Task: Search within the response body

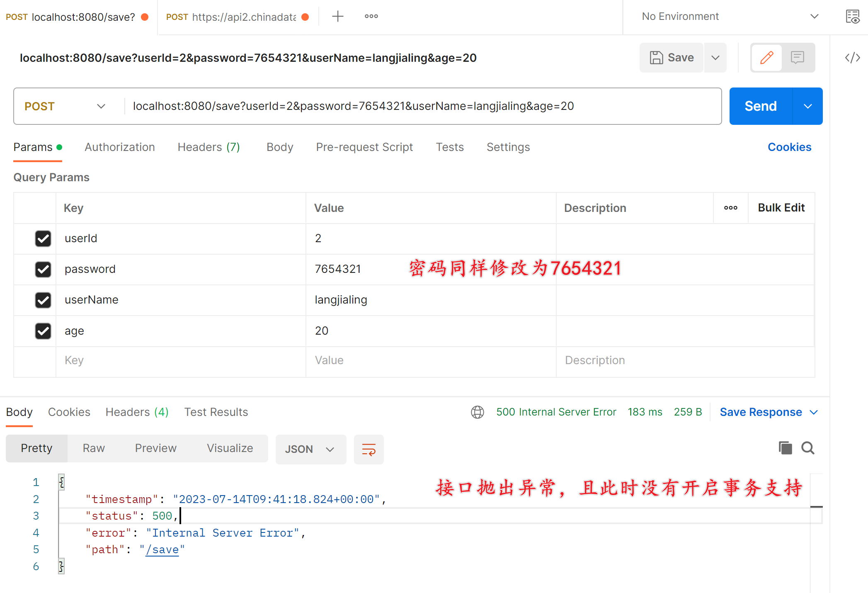Action: pyautogui.click(x=807, y=448)
